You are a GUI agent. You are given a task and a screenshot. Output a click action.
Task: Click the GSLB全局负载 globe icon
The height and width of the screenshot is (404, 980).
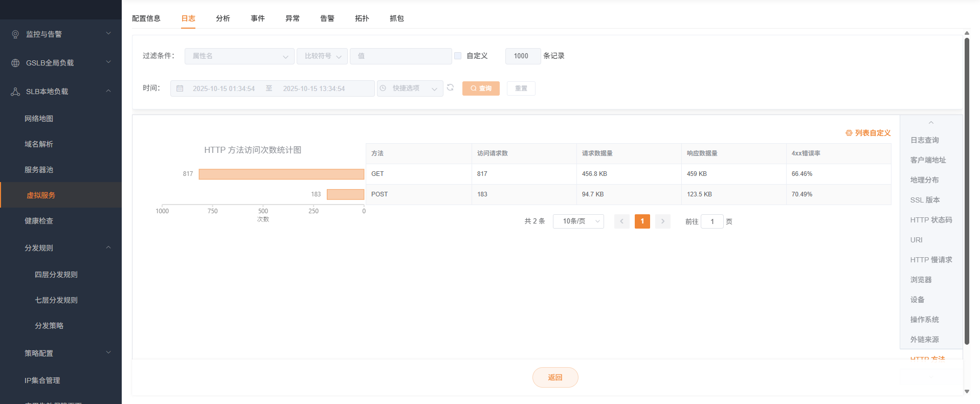(15, 63)
